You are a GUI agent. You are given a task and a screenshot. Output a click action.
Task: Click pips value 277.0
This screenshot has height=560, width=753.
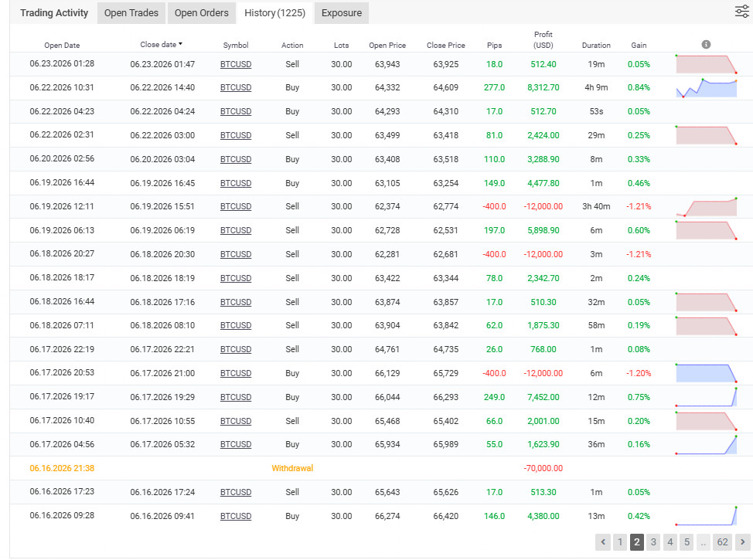pos(494,88)
